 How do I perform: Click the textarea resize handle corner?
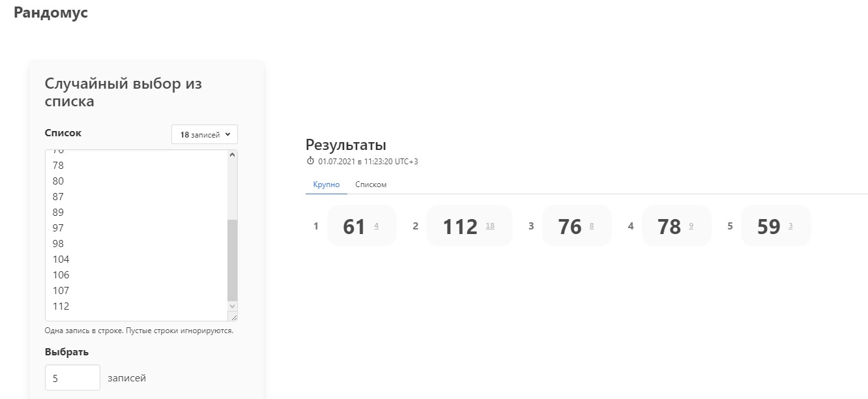click(233, 316)
